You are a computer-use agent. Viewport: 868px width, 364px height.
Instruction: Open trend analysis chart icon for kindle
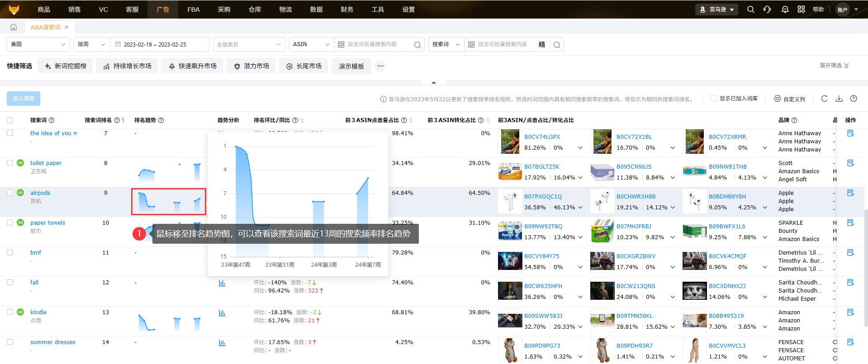point(222,312)
